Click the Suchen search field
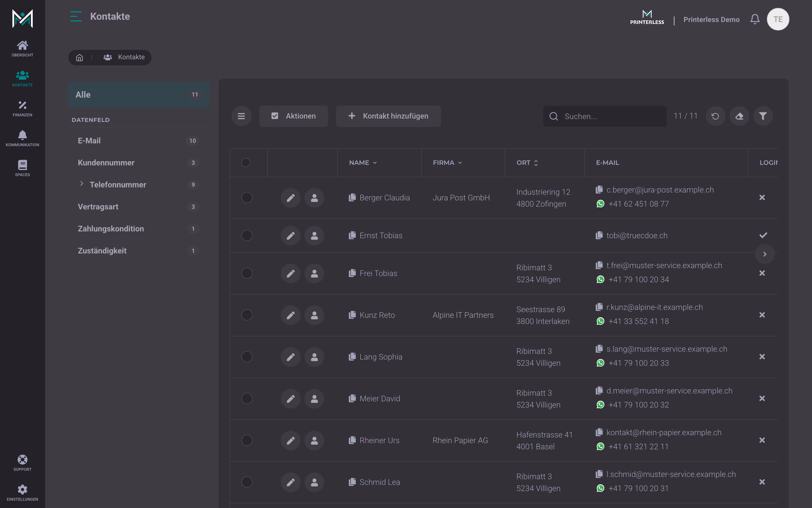812x508 pixels. coord(605,116)
